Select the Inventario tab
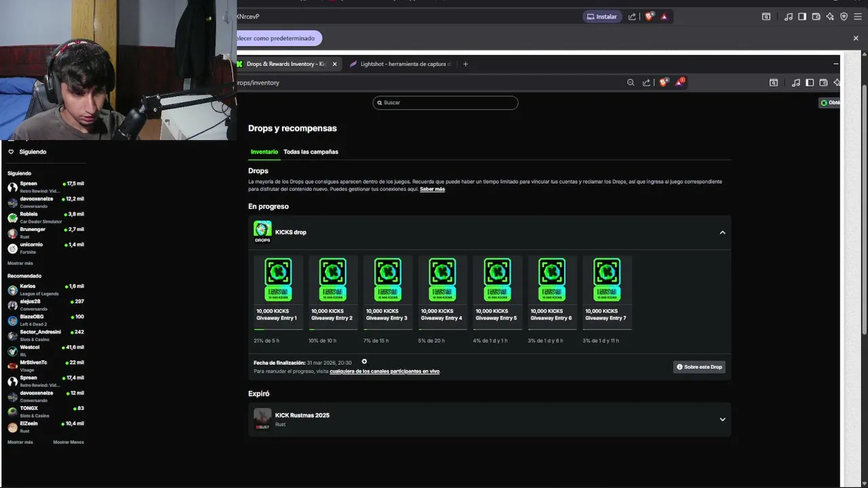The image size is (868, 488). click(264, 152)
